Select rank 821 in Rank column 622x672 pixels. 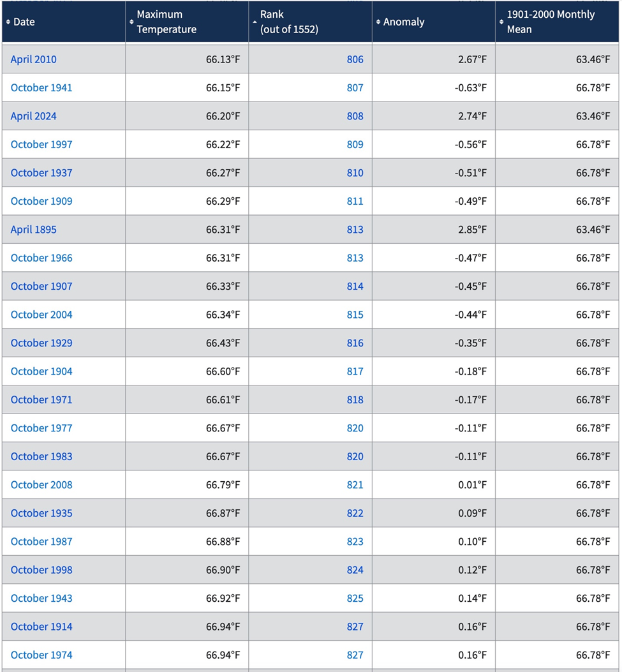[x=355, y=485]
